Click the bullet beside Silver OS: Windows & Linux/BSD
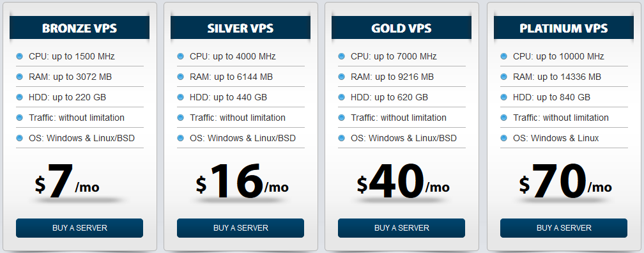Image resolution: width=644 pixels, height=253 pixels. tap(180, 139)
